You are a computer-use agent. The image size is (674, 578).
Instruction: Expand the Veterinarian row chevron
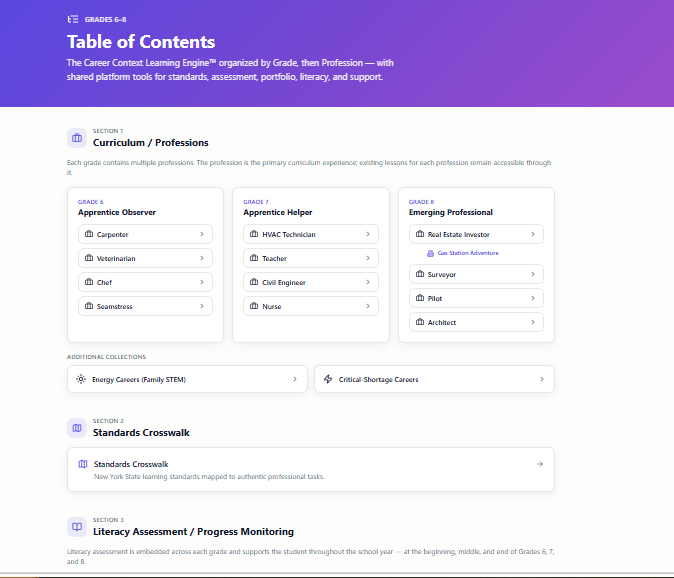(x=202, y=258)
